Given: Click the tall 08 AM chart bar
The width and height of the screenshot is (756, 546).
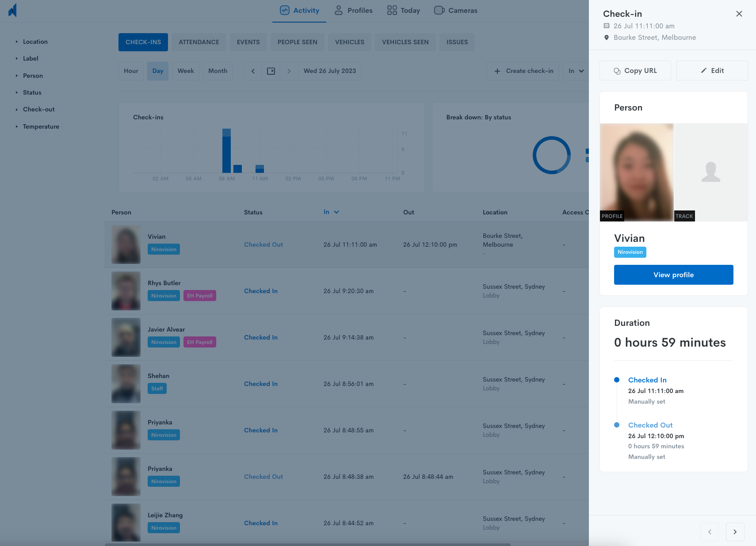Looking at the screenshot, I should (226, 151).
